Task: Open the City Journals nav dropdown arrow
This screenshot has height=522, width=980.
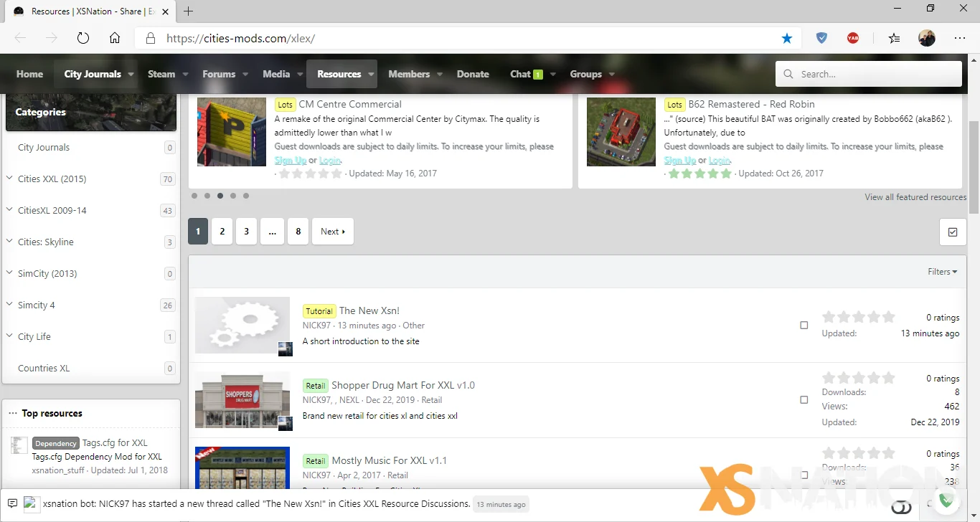Action: [131, 74]
